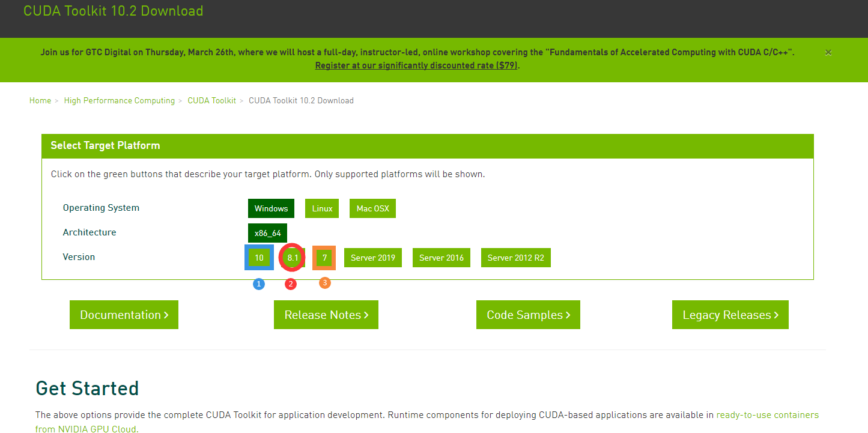Viewport: 868px width, 433px height.
Task: Select Linux operating system
Action: coord(322,208)
